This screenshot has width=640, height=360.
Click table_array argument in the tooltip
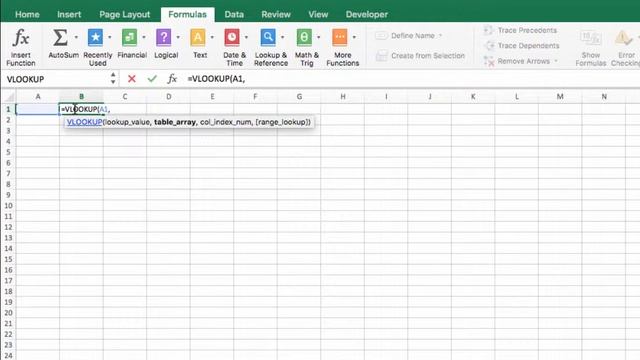click(175, 122)
